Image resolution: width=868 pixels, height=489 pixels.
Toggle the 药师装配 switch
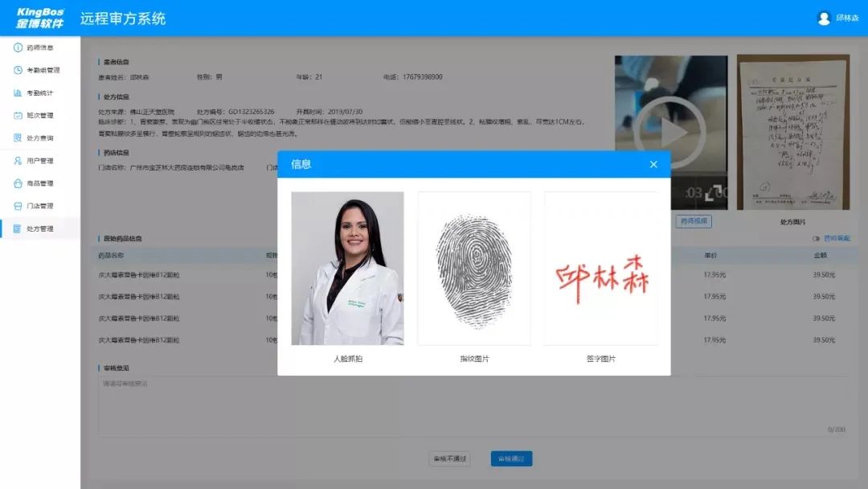pos(816,239)
